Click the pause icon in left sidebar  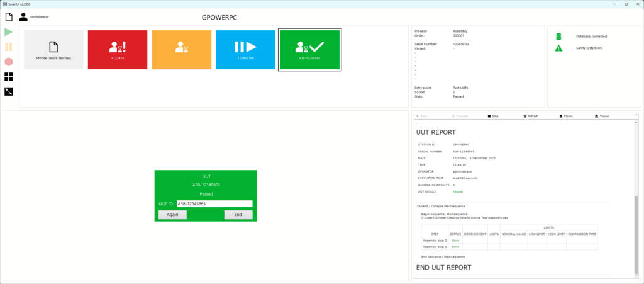coord(9,47)
